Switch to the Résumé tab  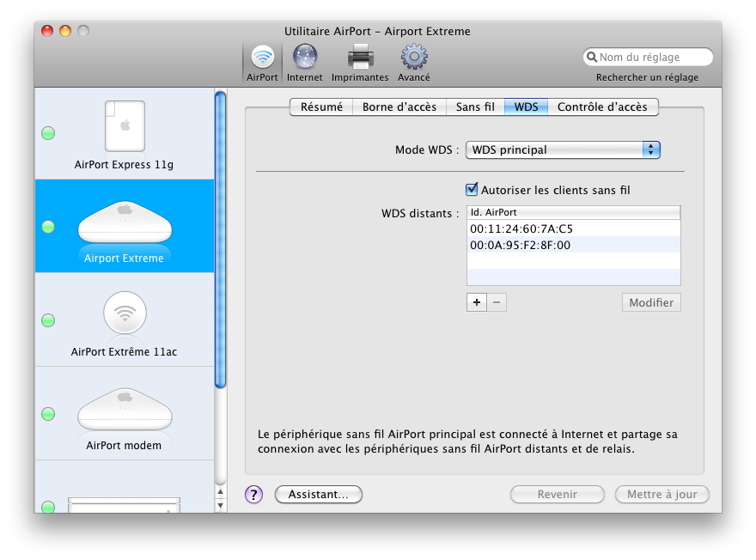tap(321, 107)
